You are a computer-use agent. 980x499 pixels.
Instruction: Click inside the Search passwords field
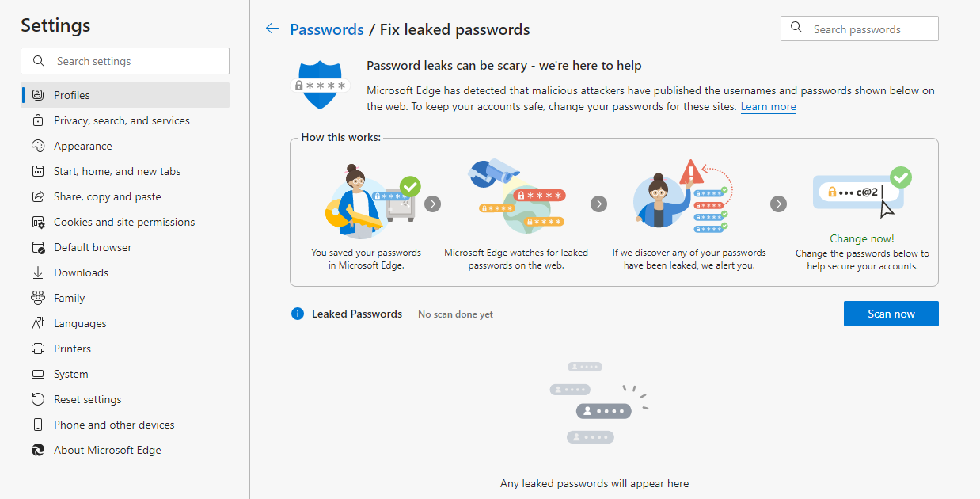point(859,29)
